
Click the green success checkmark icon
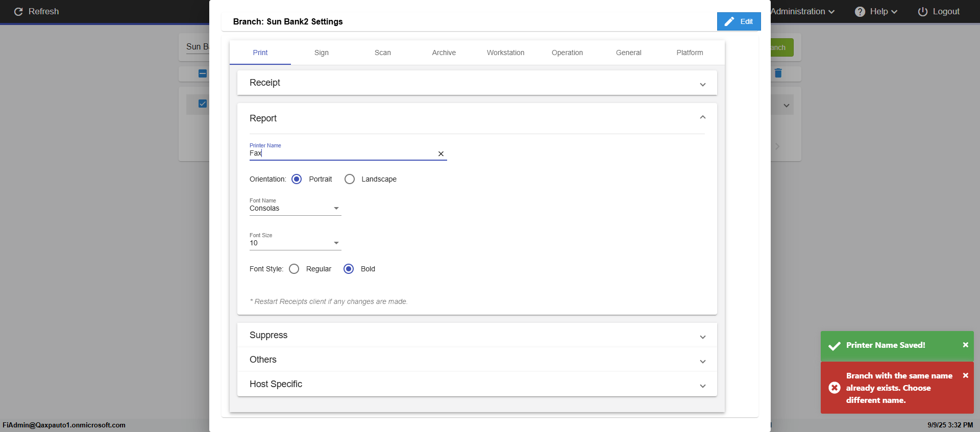pos(835,346)
